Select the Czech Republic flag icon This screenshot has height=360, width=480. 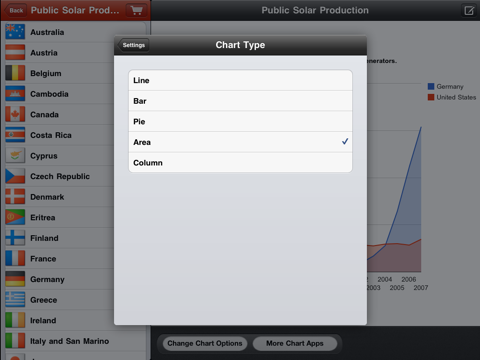pyautogui.click(x=15, y=176)
